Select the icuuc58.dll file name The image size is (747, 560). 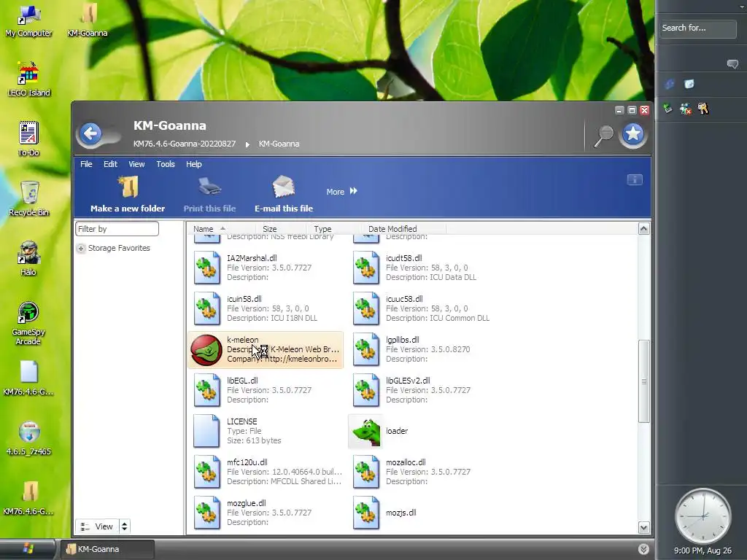click(x=404, y=299)
